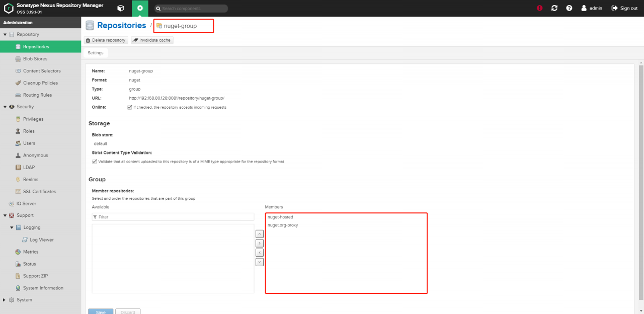The height and width of the screenshot is (314, 644).
Task: Go to Repositories breadcrumb heading
Action: [x=122, y=25]
